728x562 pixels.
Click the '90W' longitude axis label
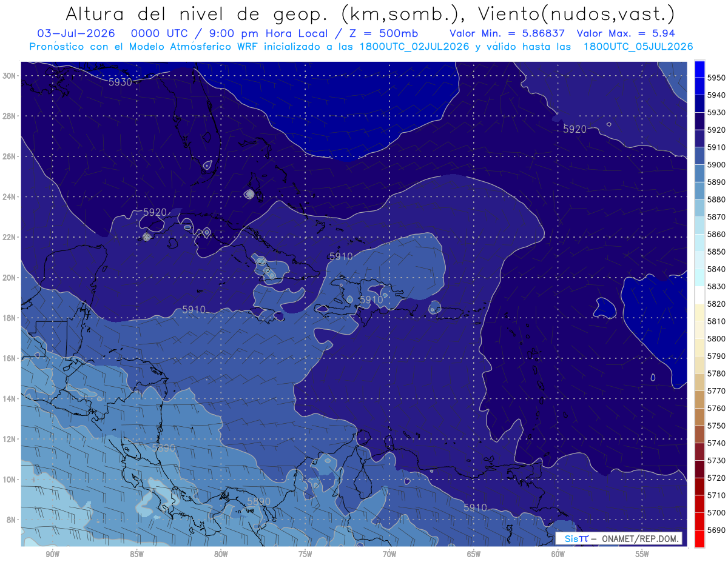(52, 555)
